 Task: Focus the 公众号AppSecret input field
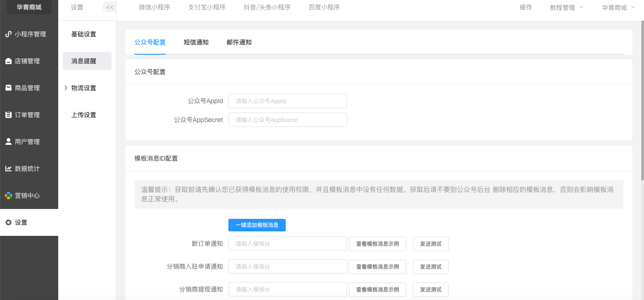(x=288, y=120)
